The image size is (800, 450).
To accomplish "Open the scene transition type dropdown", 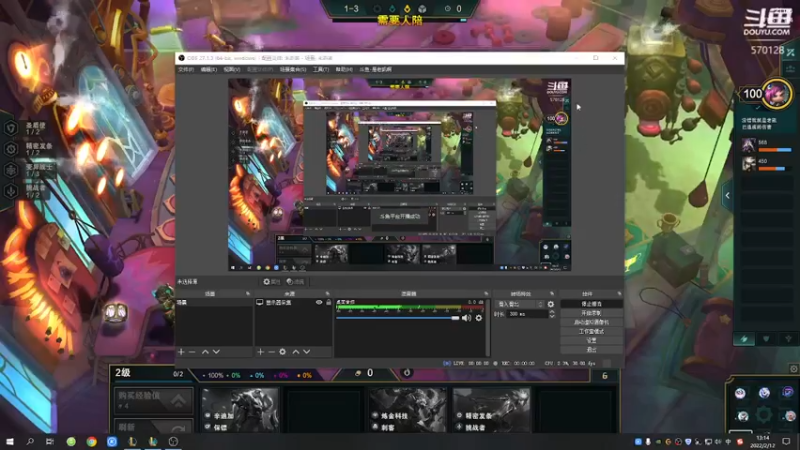I will [519, 304].
